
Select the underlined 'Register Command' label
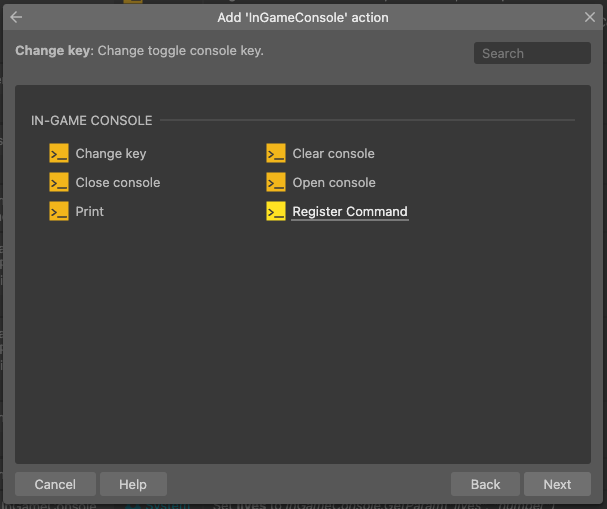click(350, 212)
